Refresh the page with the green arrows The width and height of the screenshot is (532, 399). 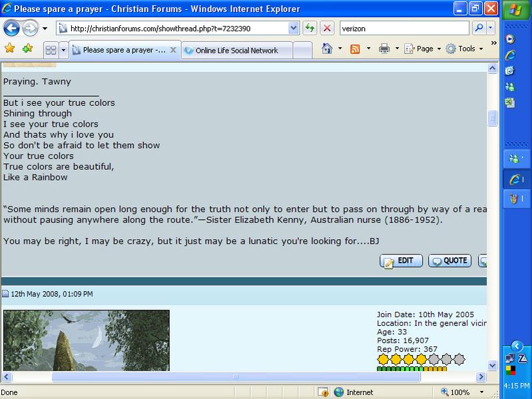coord(310,28)
